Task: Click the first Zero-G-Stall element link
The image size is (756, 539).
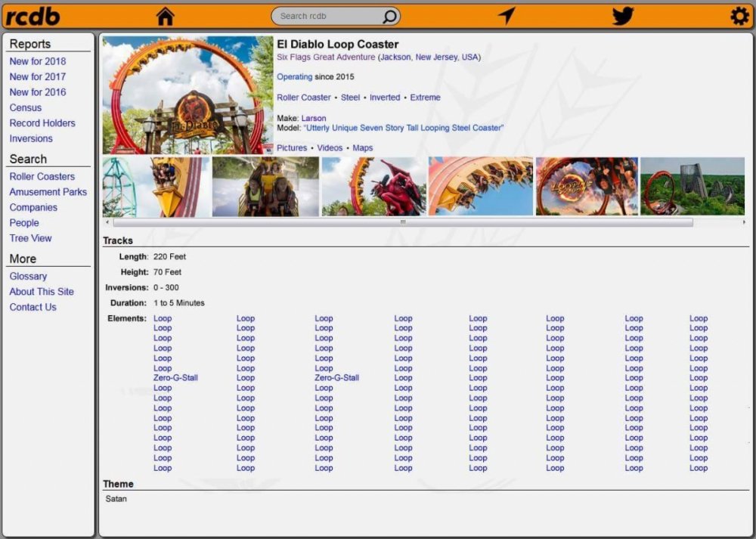Action: click(175, 378)
